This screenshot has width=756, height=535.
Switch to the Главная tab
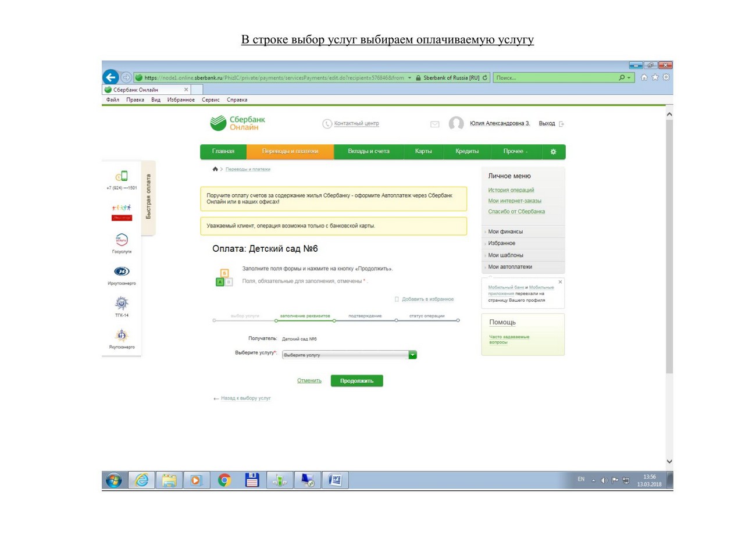click(x=223, y=152)
